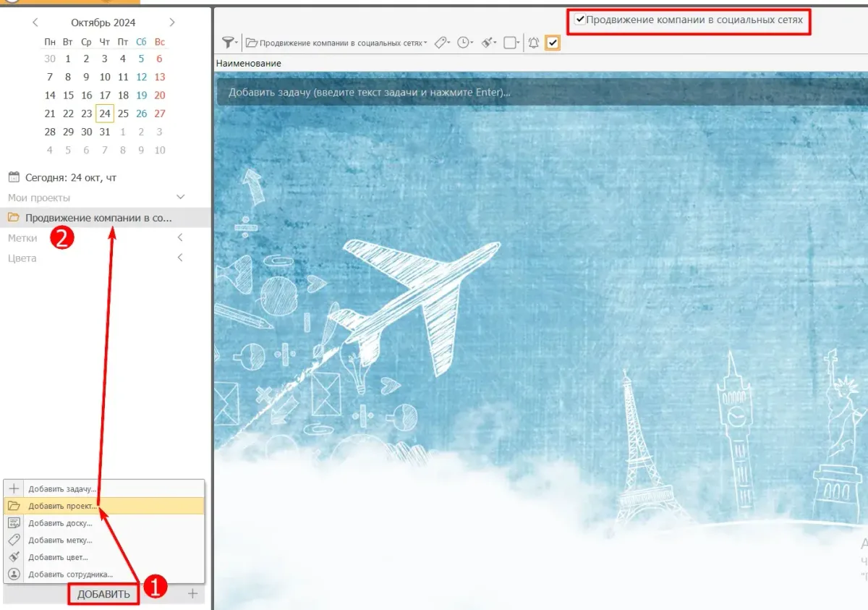Toggle the orange-highlighted completed tasks checkbox

553,43
